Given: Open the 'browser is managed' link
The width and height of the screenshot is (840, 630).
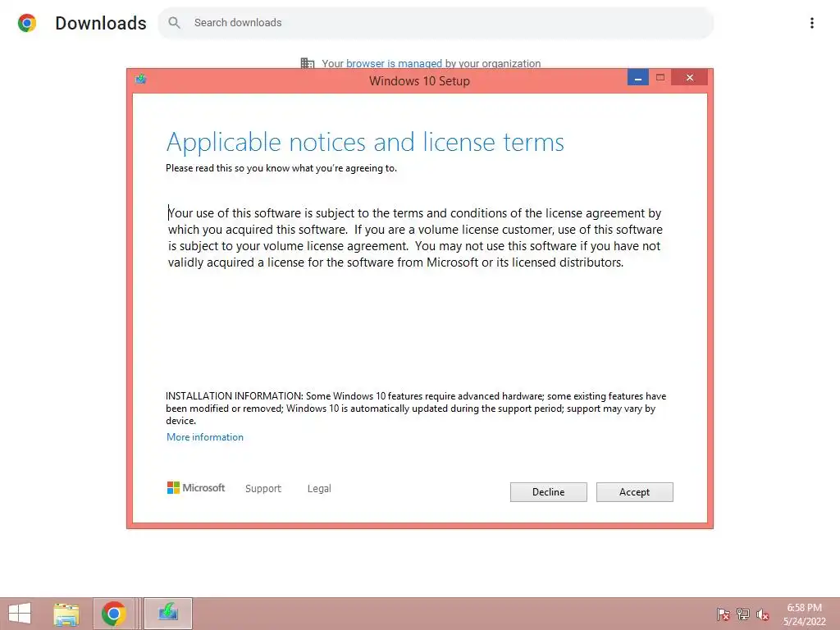Looking at the screenshot, I should (x=394, y=63).
